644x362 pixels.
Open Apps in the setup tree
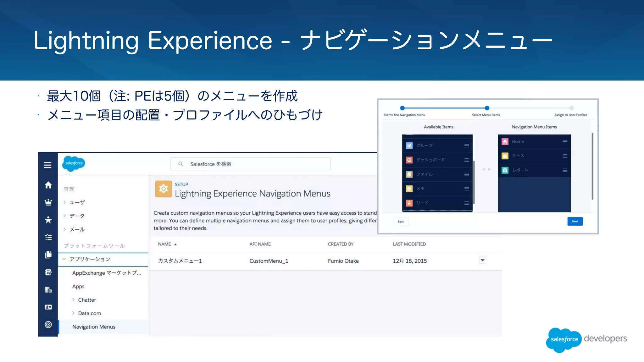[78, 287]
